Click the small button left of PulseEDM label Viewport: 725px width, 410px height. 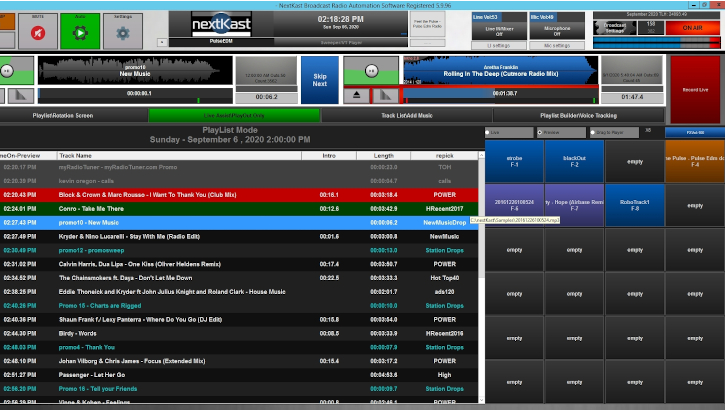(x=162, y=42)
